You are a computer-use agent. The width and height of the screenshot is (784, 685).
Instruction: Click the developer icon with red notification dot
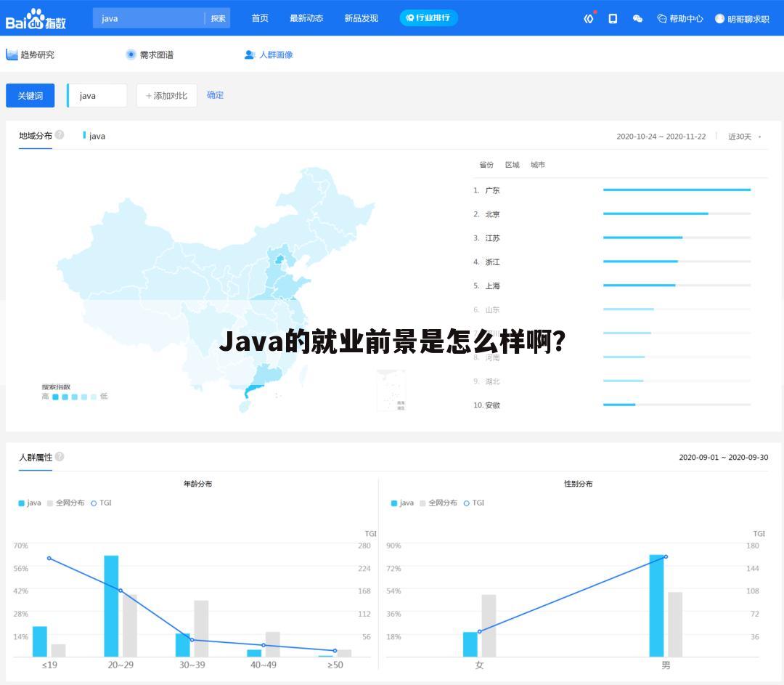pyautogui.click(x=589, y=17)
